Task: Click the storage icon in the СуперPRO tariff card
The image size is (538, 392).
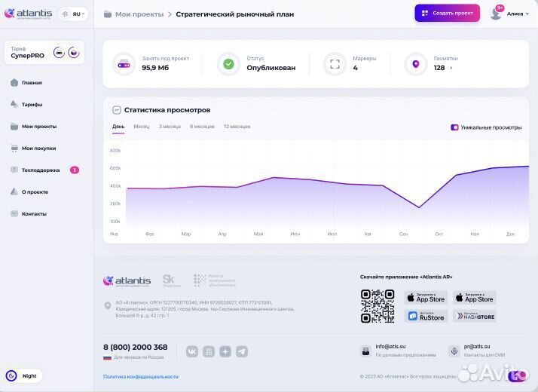Action: pos(59,53)
